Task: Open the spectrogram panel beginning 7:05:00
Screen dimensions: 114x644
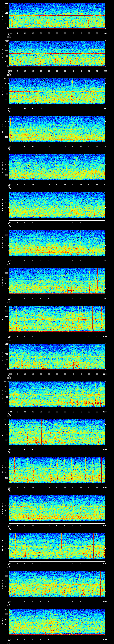Action: tap(57, 167)
